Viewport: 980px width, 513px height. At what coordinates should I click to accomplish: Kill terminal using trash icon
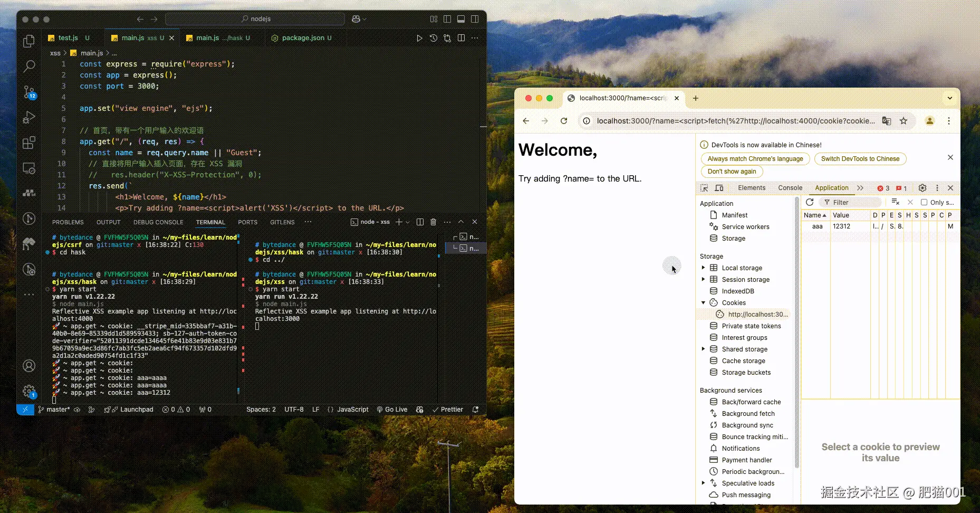tap(434, 222)
